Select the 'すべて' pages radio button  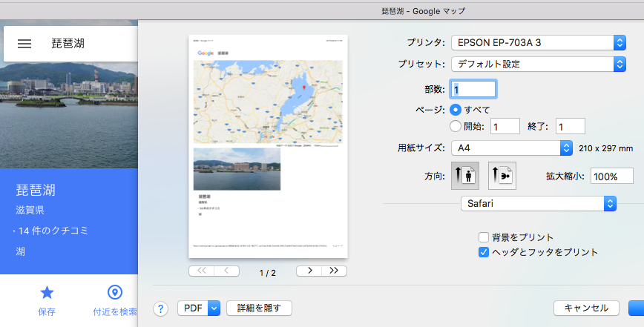pyautogui.click(x=456, y=110)
